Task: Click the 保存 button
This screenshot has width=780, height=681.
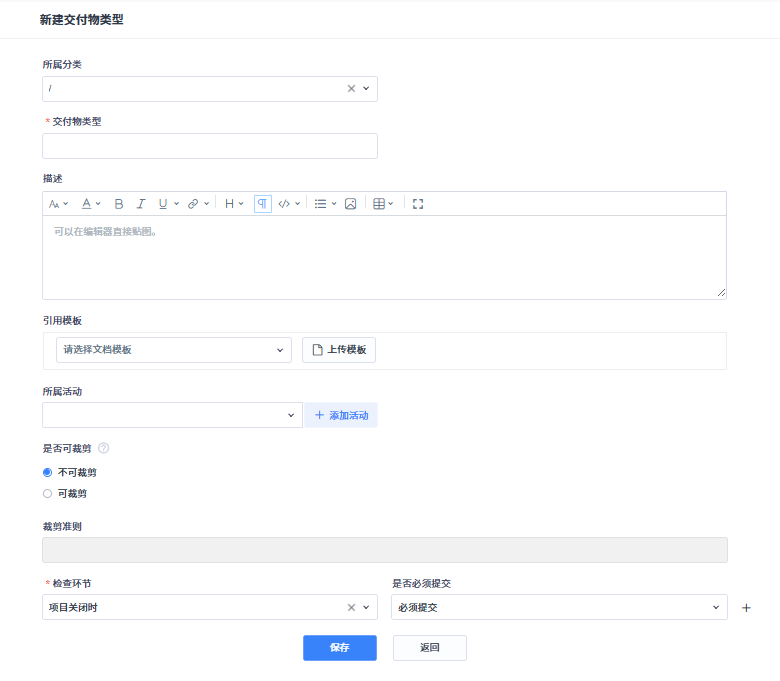Action: (339, 648)
